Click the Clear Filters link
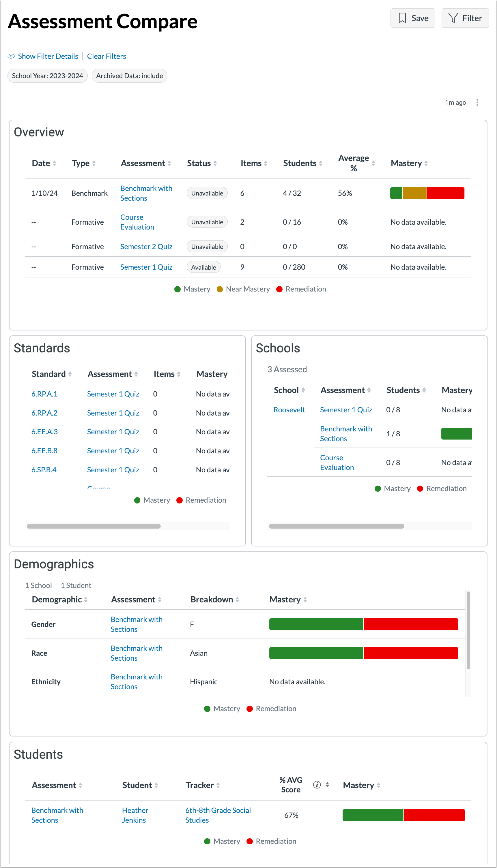Viewport: 497px width, 868px height. [106, 56]
